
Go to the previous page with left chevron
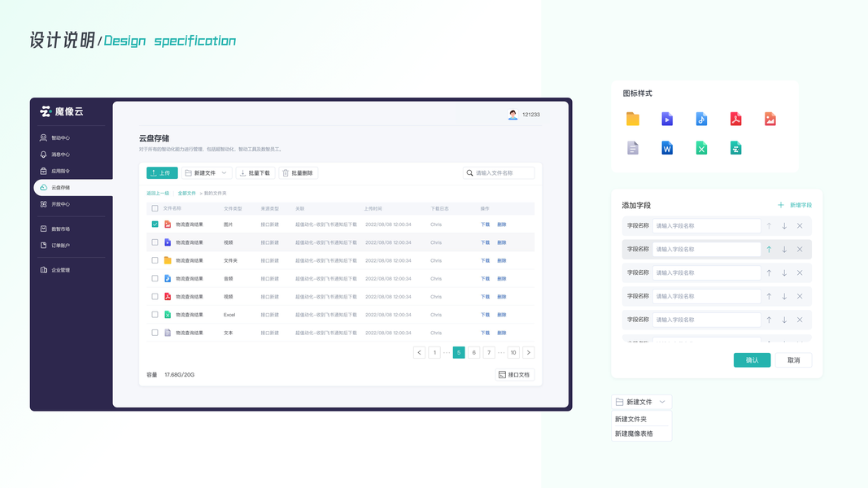click(x=419, y=352)
